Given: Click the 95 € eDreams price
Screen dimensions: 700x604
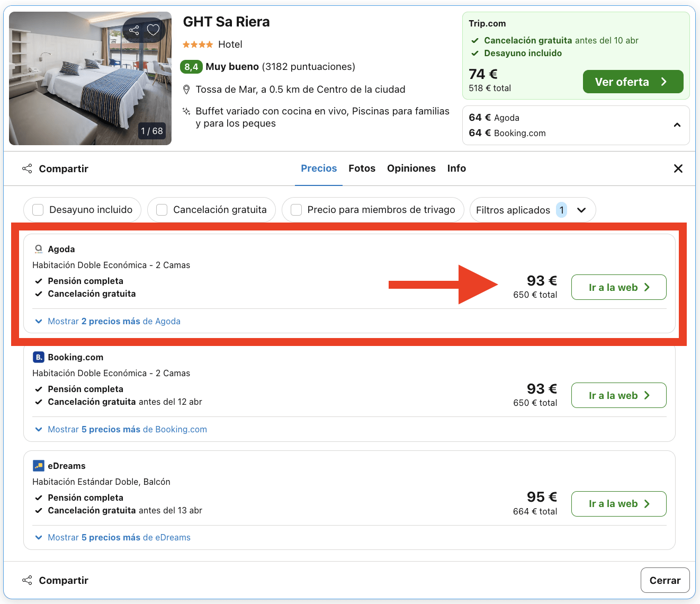Looking at the screenshot, I should coord(542,497).
